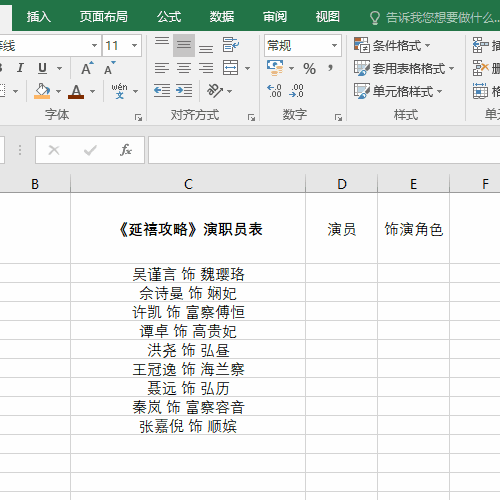Open the 套用表格格式 gallery
The width and height of the screenshot is (500, 500).
point(404,68)
